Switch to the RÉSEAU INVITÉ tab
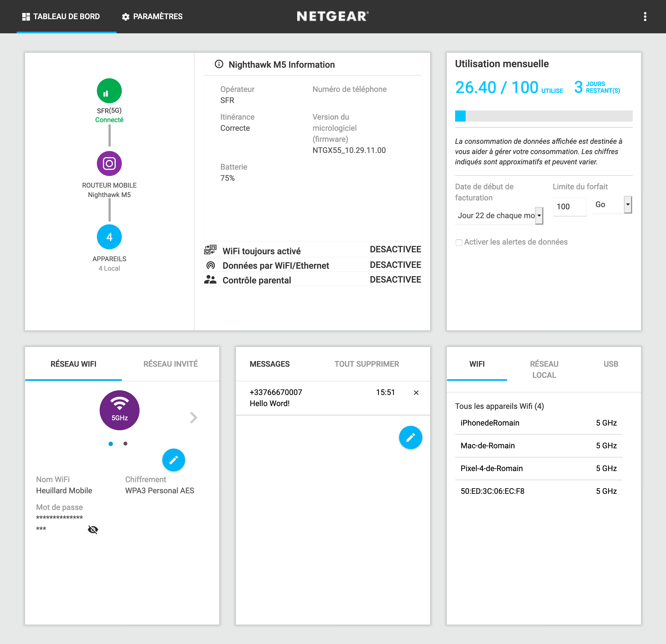Image resolution: width=666 pixels, height=644 pixels. (171, 364)
